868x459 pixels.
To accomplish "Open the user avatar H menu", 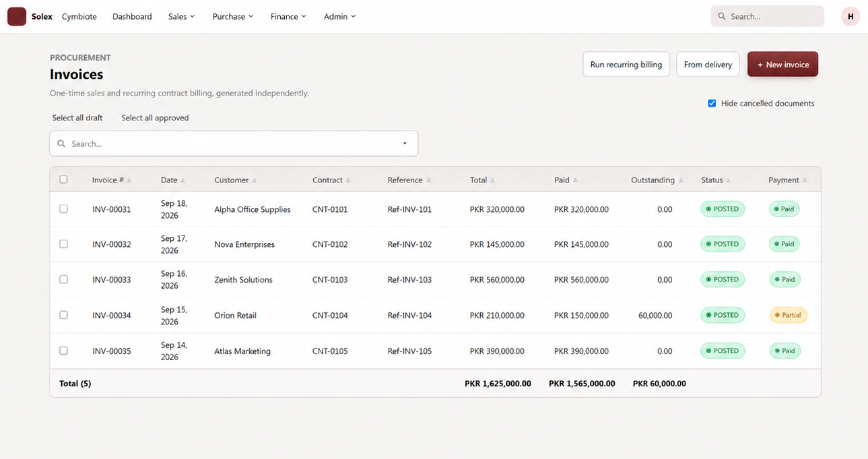I will 850,16.
